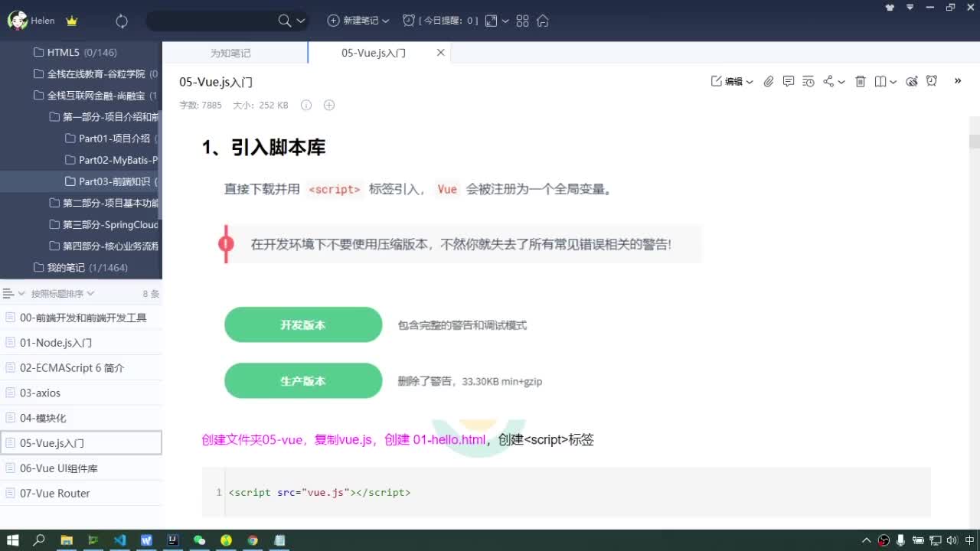The height and width of the screenshot is (551, 980).
Task: Click the note info icon beside size
Action: click(306, 105)
